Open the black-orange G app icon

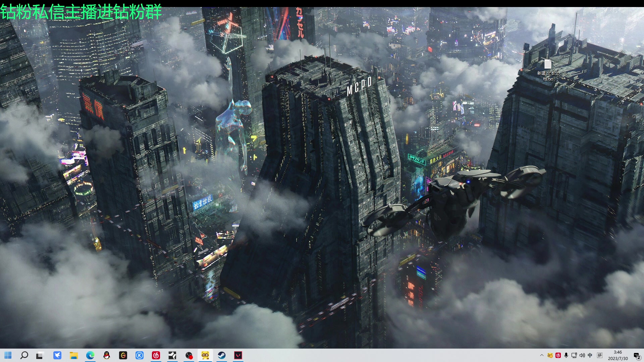123,355
